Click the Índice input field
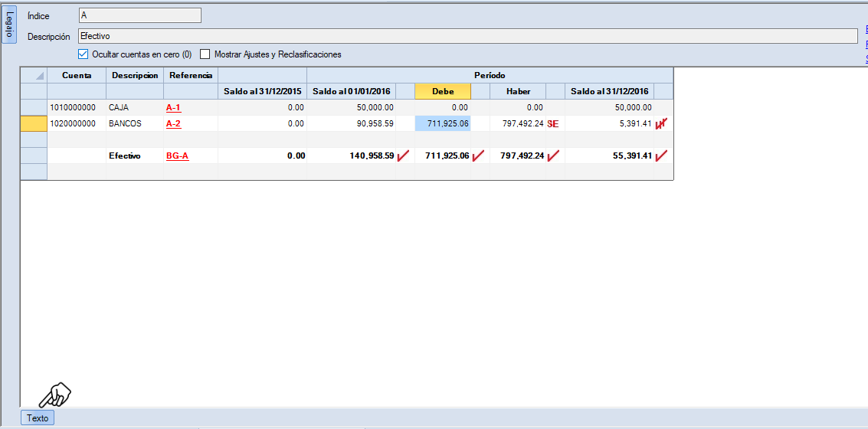The width and height of the screenshot is (868, 429). (x=139, y=15)
